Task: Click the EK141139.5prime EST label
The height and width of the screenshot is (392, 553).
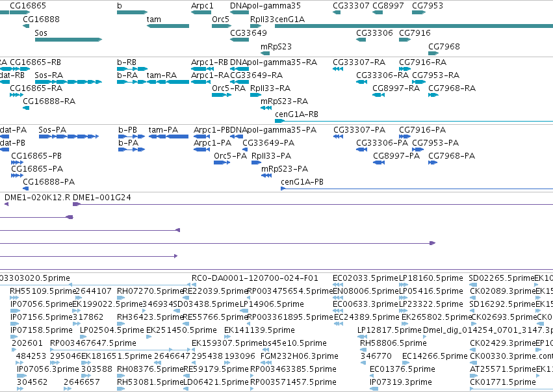Action: coord(259,330)
